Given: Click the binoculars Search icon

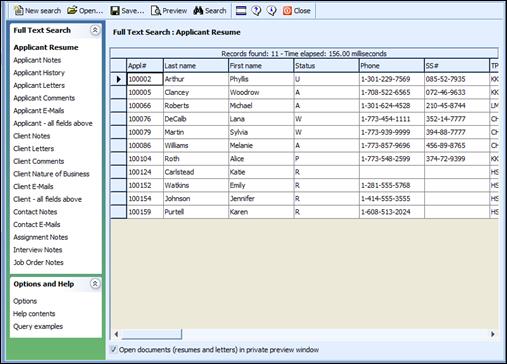Looking at the screenshot, I should coord(198,11).
